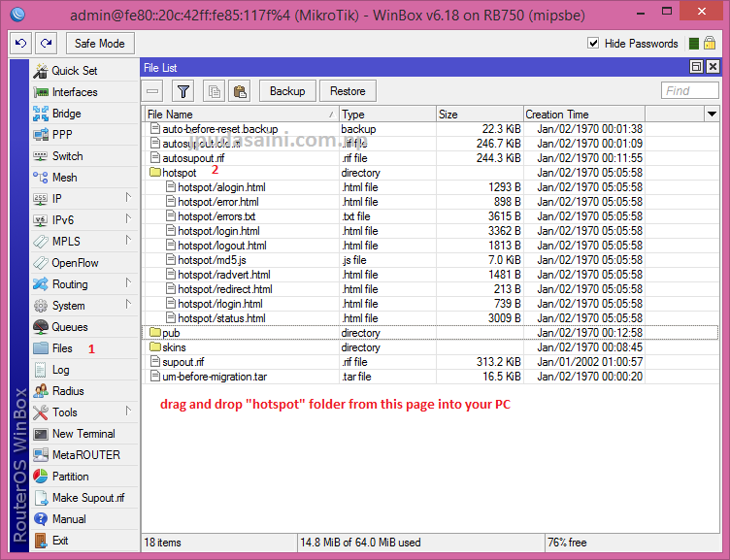Open the Interfaces menu item

click(x=84, y=92)
